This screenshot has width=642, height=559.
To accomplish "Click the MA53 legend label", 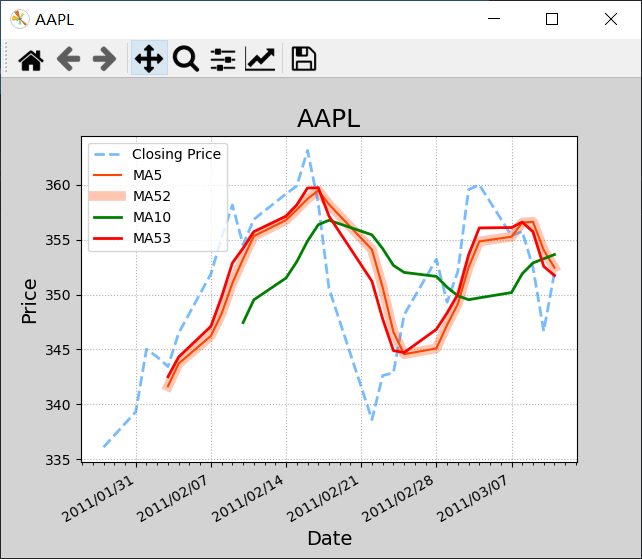I will click(x=152, y=238).
